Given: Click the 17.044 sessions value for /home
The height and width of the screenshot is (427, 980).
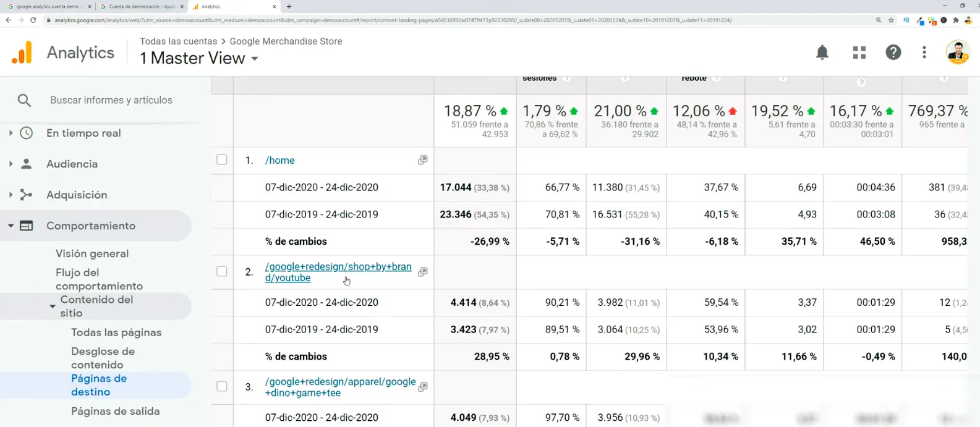Looking at the screenshot, I should click(456, 187).
